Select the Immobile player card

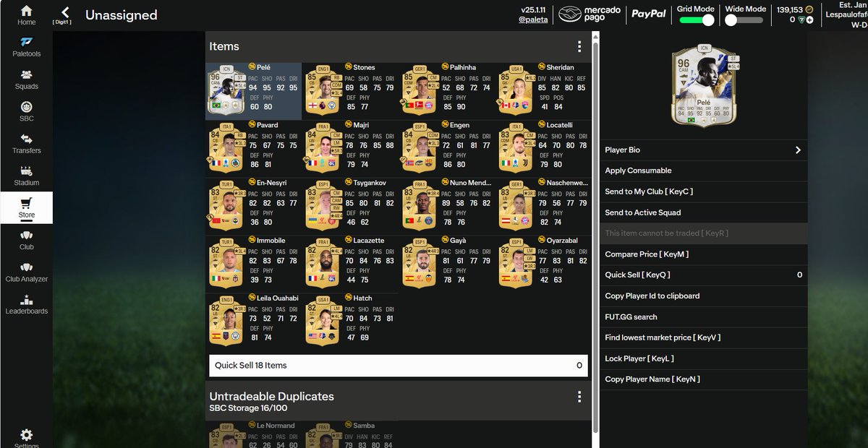(x=253, y=264)
